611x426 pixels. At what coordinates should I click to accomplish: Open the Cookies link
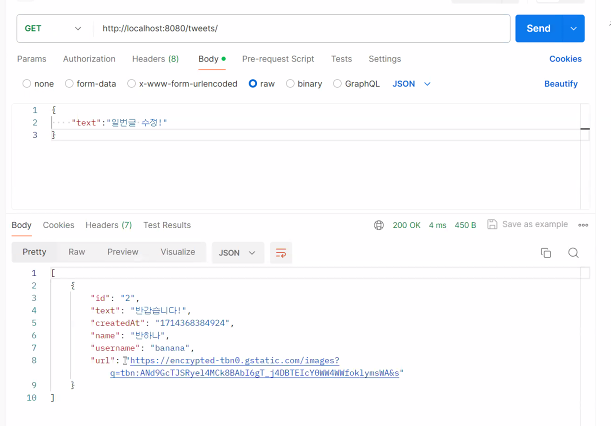point(565,59)
